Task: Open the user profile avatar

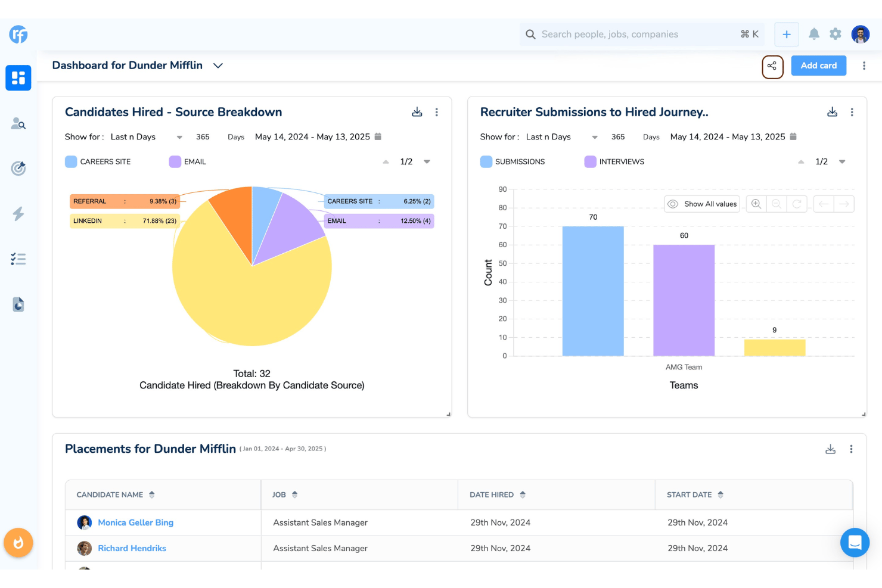Action: point(861,35)
